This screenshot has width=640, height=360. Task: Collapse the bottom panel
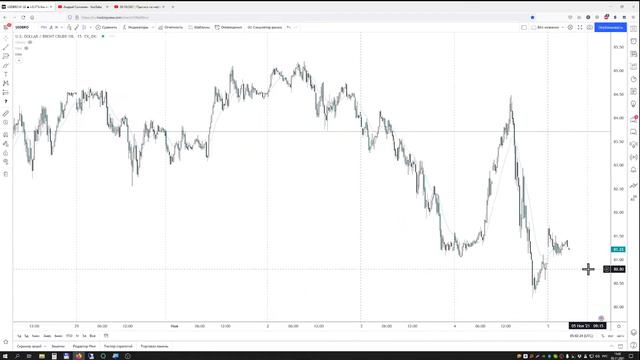611,346
